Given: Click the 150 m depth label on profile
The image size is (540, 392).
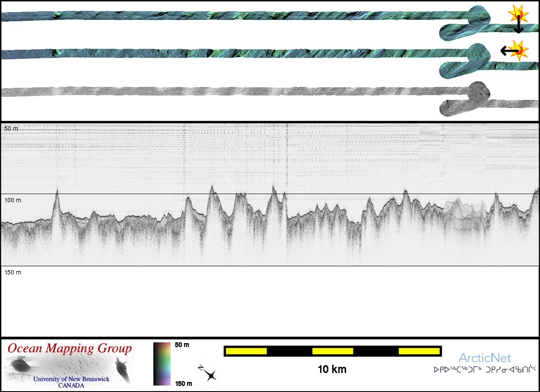Looking at the screenshot, I should coord(13,272).
